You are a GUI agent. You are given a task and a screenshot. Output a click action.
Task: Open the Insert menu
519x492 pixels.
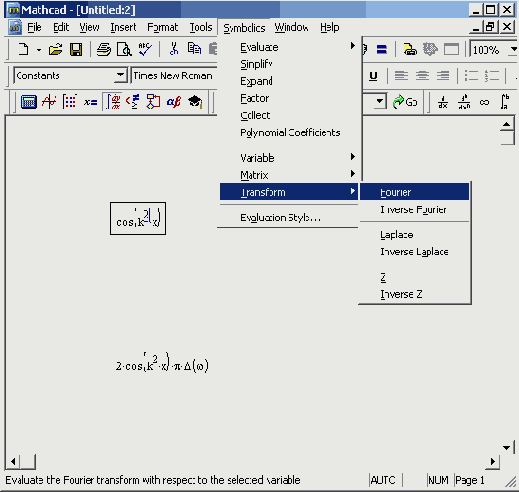123,27
